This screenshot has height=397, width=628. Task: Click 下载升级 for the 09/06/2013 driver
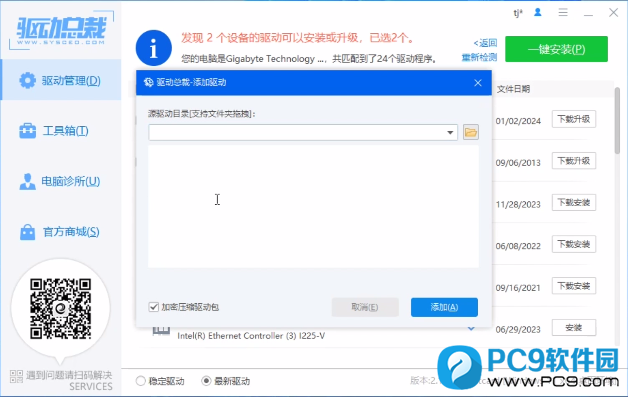(x=574, y=161)
